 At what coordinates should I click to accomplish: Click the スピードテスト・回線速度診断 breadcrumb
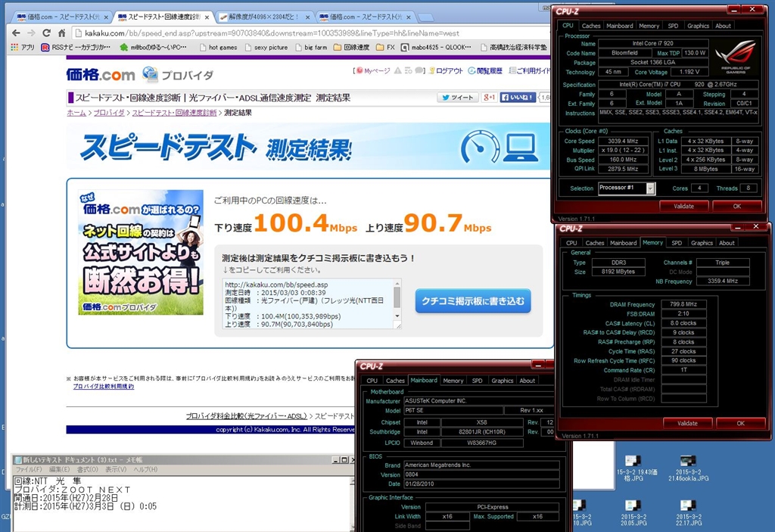pyautogui.click(x=174, y=113)
